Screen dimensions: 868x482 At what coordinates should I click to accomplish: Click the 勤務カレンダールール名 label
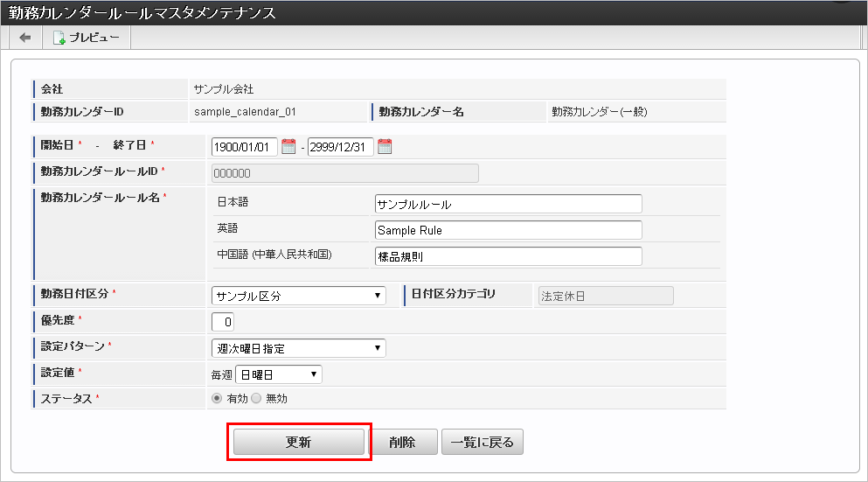click(101, 198)
